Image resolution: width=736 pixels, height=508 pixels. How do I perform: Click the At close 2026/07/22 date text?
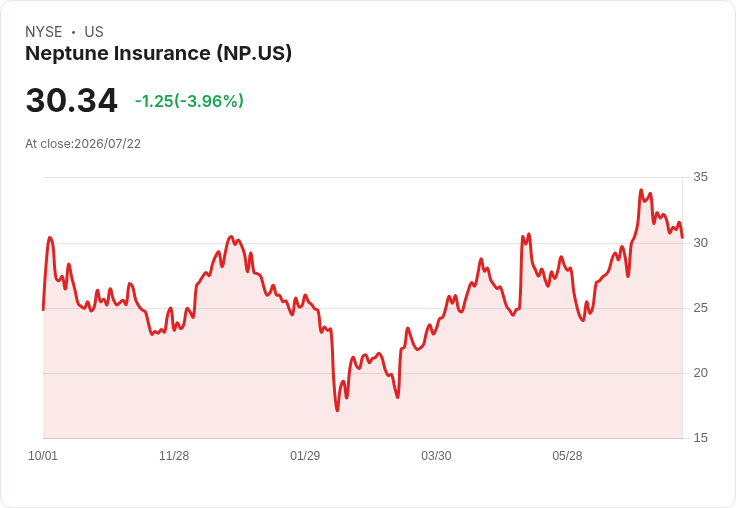click(83, 144)
